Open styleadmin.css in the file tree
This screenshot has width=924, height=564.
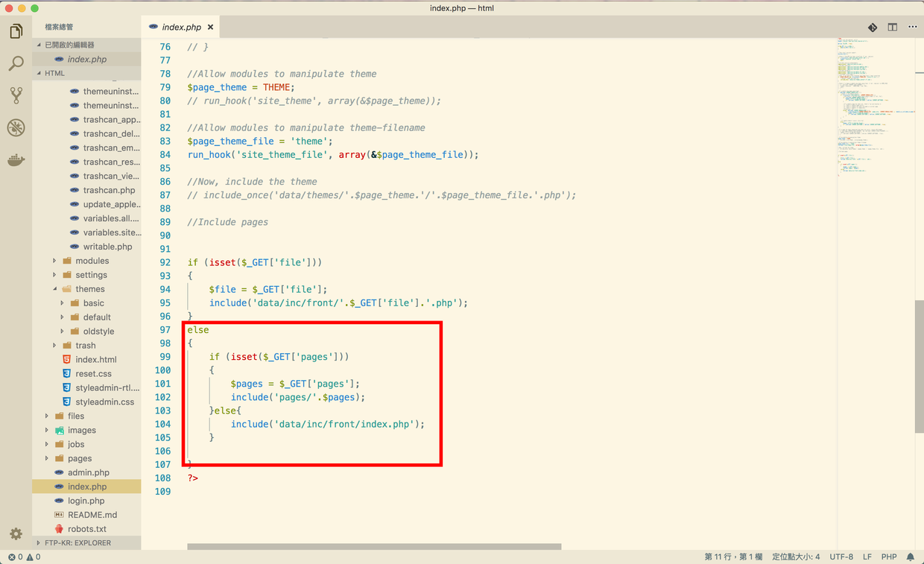pyautogui.click(x=104, y=402)
